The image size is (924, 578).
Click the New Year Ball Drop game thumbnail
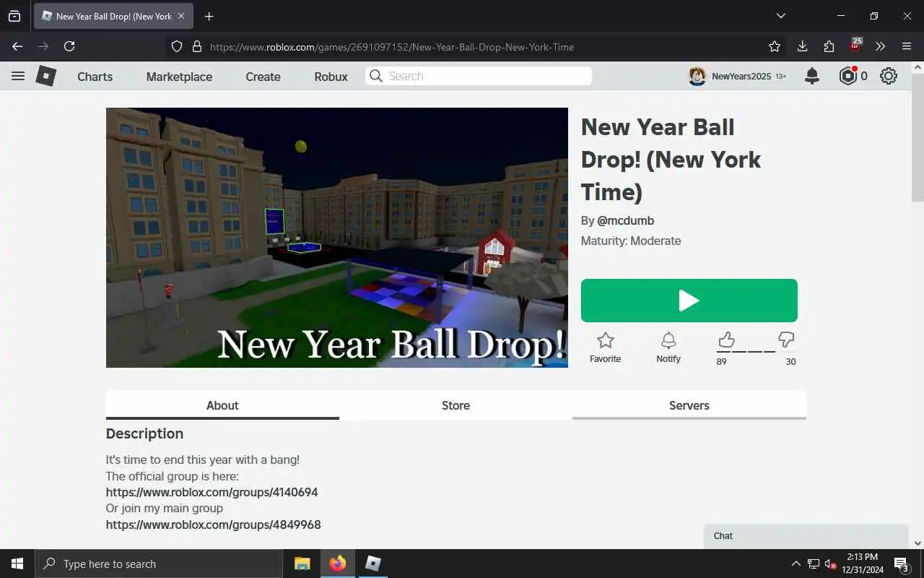coord(337,238)
